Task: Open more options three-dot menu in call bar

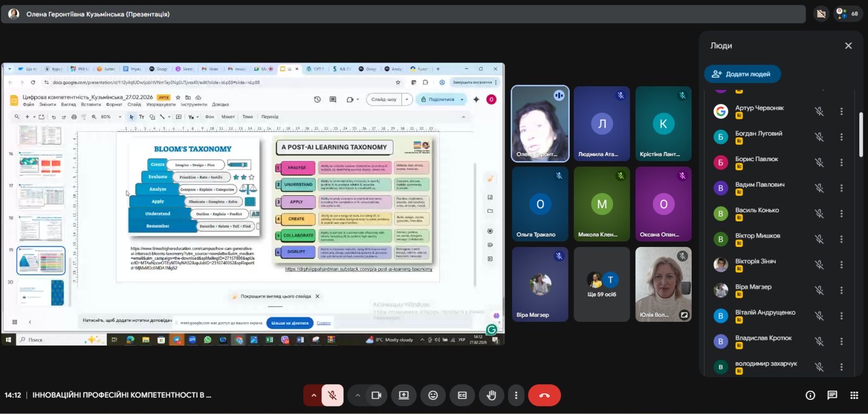Action: pyautogui.click(x=516, y=396)
